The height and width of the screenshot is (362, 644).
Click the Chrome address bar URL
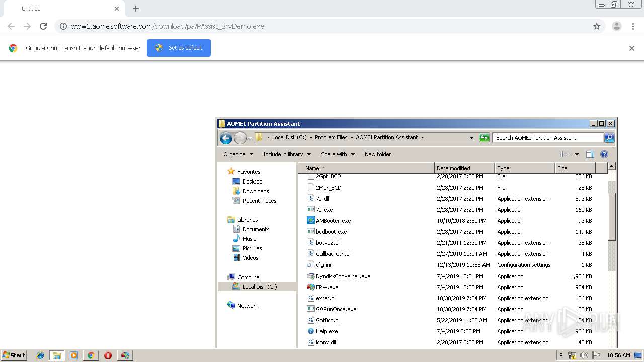[x=168, y=26]
